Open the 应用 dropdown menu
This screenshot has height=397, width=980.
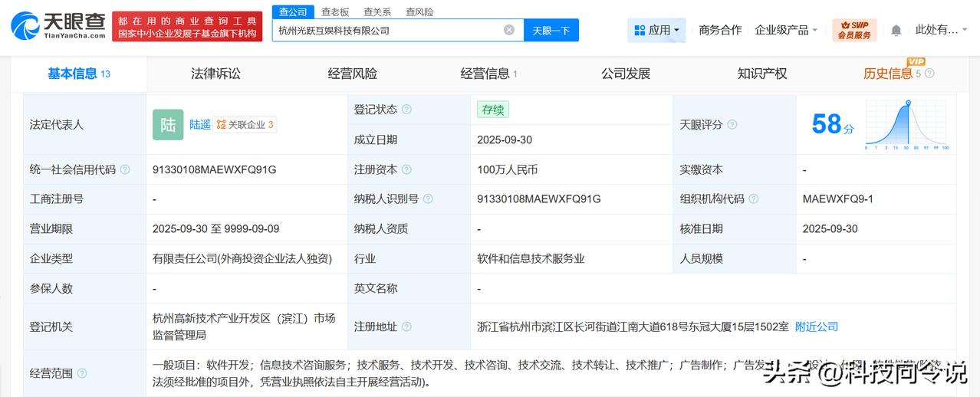point(656,31)
